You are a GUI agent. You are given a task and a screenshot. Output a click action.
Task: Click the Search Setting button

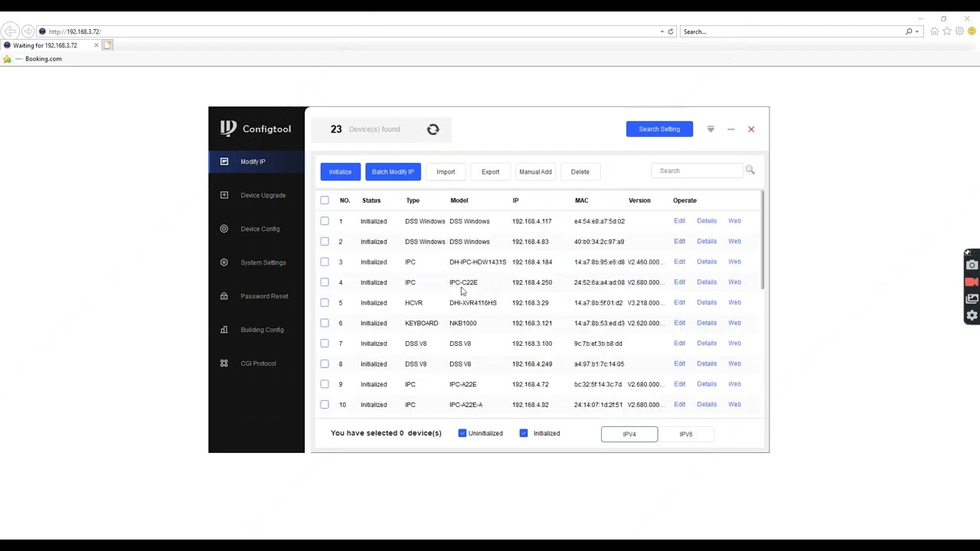pos(659,129)
